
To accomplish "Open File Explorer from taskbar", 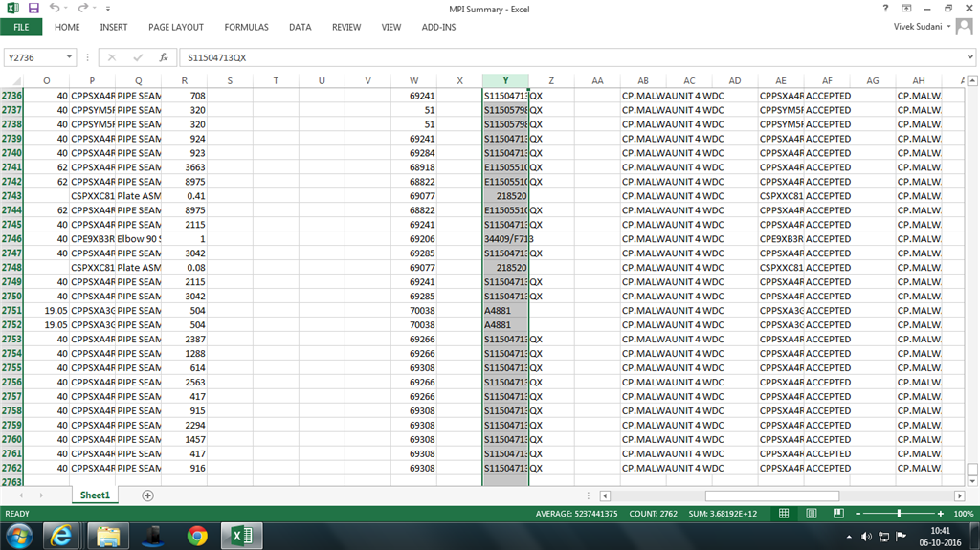I will coord(108,537).
